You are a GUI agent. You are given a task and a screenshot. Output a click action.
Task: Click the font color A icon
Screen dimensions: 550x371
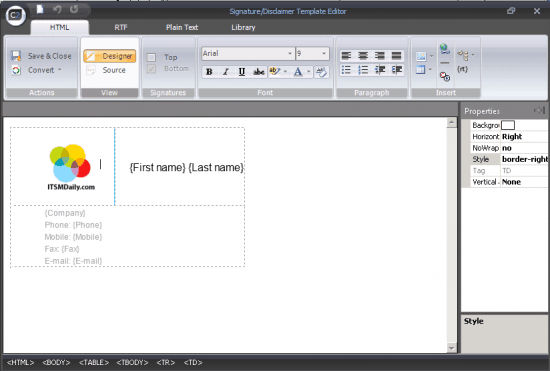298,72
